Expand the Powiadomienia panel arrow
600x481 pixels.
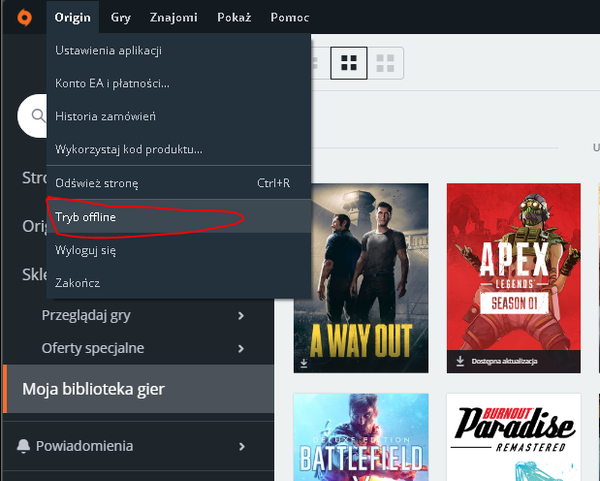tap(242, 446)
